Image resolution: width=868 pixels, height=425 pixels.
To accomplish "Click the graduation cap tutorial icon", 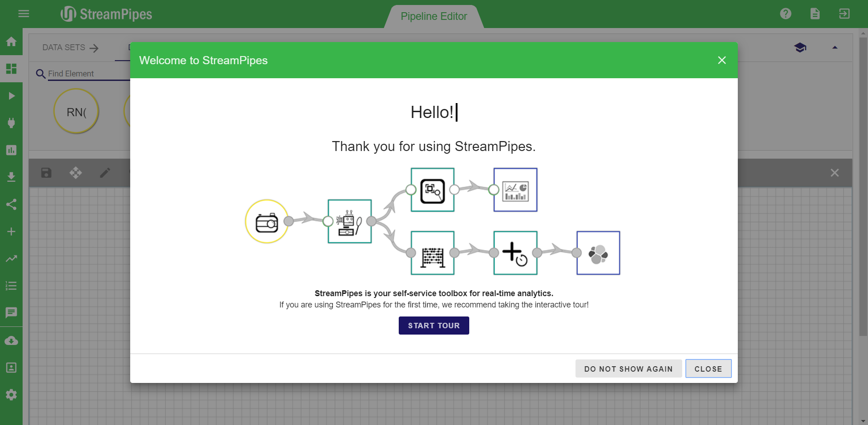I will 800,47.
